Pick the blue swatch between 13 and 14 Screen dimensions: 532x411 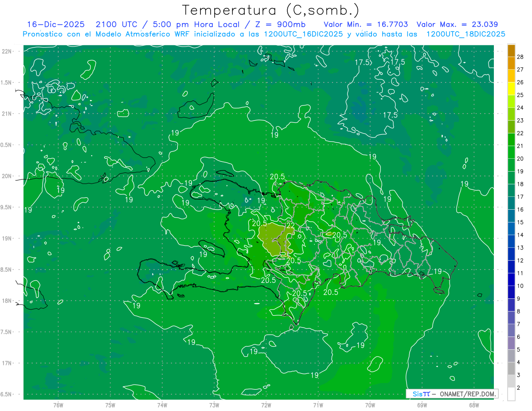pyautogui.click(x=511, y=241)
